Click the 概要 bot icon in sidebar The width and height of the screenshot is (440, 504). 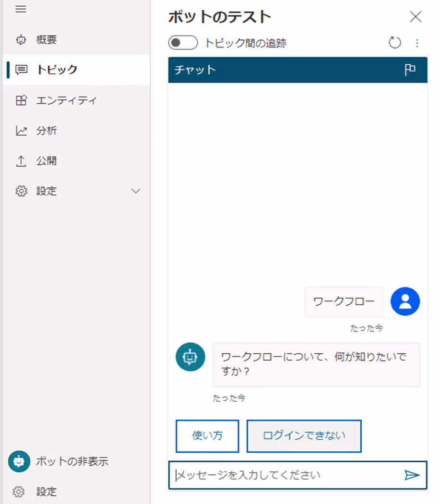point(21,40)
